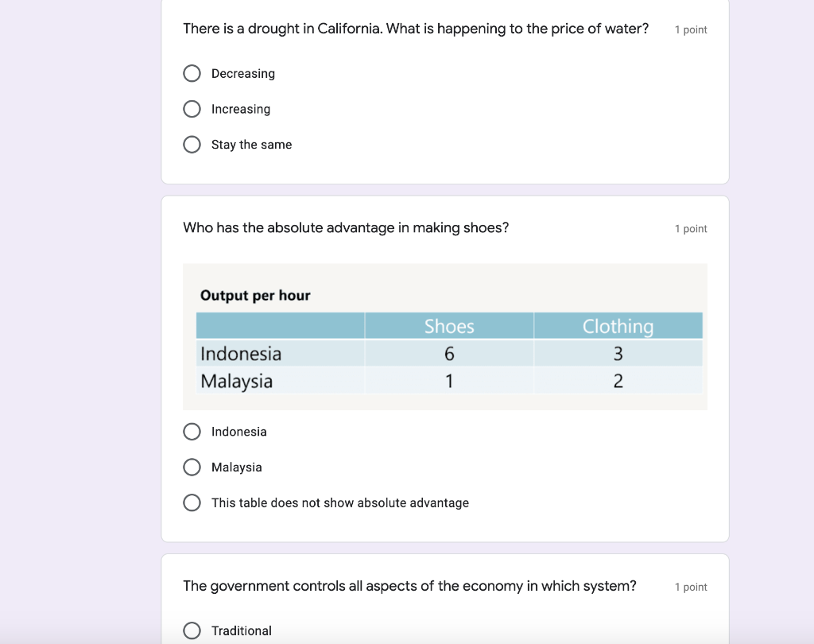Click Indonesia's shoes value of 6
This screenshot has height=644, width=814.
[x=449, y=353]
